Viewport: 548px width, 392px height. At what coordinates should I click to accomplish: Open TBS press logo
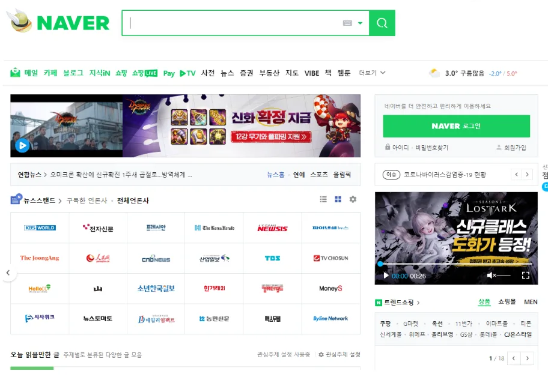tap(272, 258)
